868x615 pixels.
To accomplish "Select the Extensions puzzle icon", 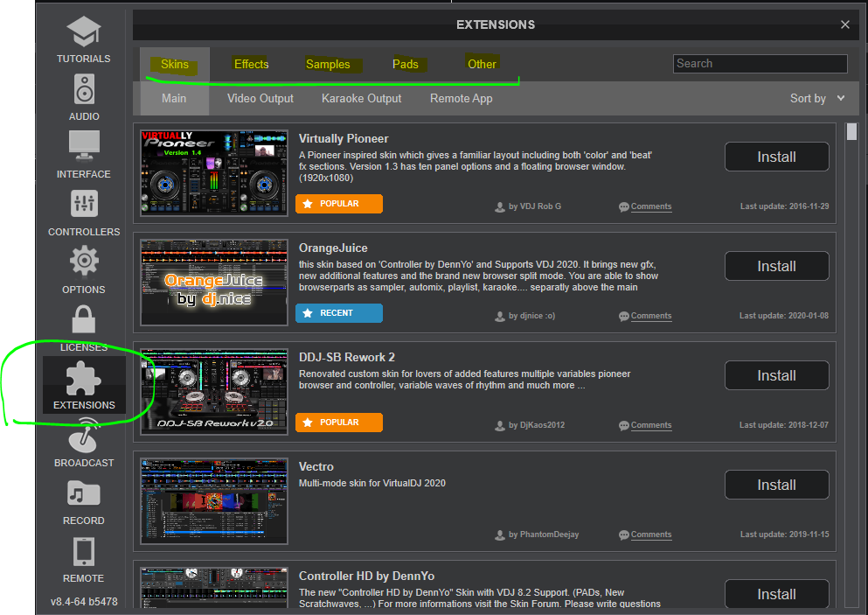I will 84,379.
